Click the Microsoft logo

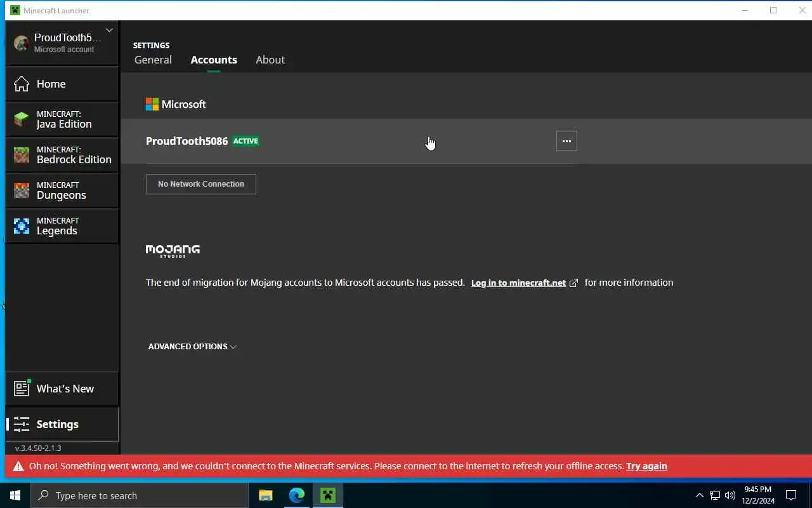coord(176,104)
